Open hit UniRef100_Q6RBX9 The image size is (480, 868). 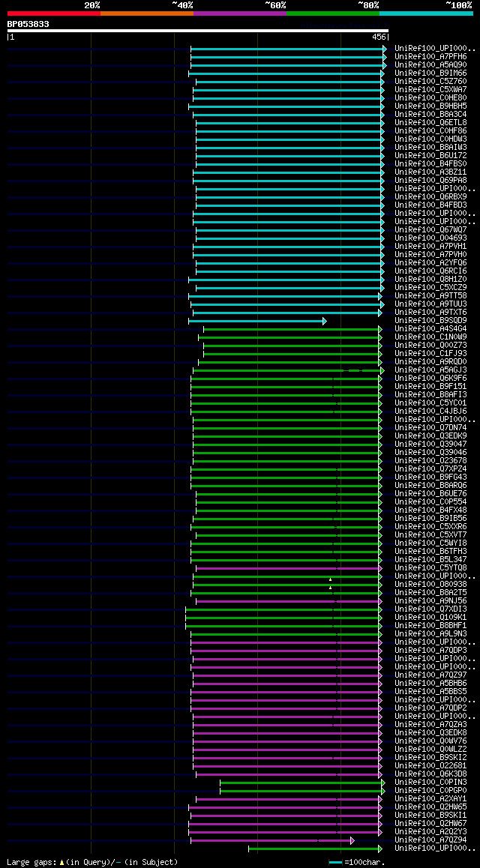point(430,197)
